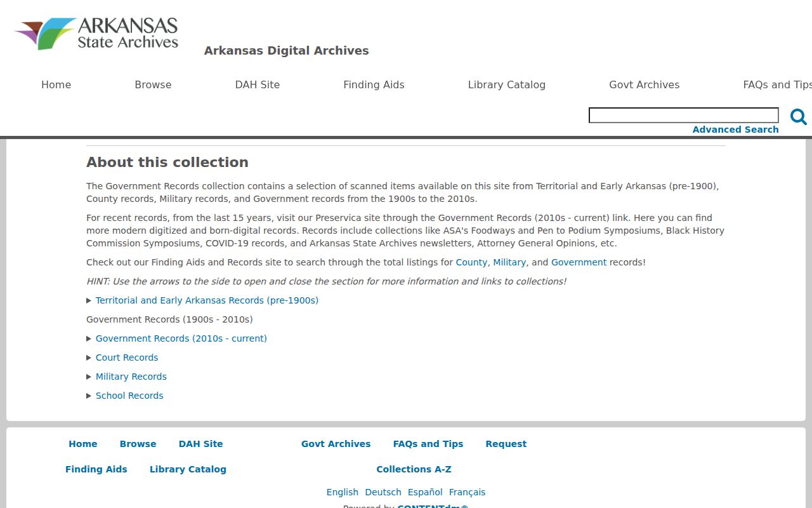Click the magnifying glass search icon

[x=798, y=117]
